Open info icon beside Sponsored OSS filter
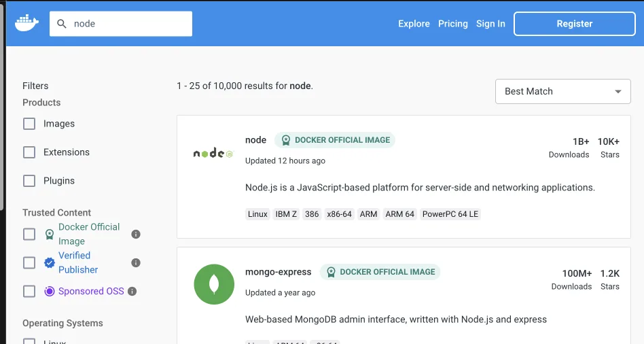 coord(132,292)
